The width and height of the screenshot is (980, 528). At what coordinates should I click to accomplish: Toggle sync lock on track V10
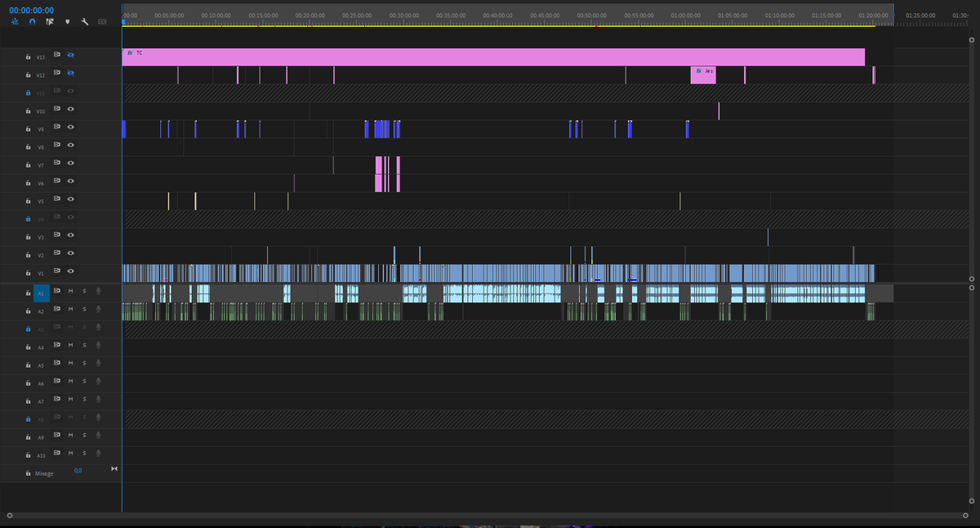[x=57, y=108]
